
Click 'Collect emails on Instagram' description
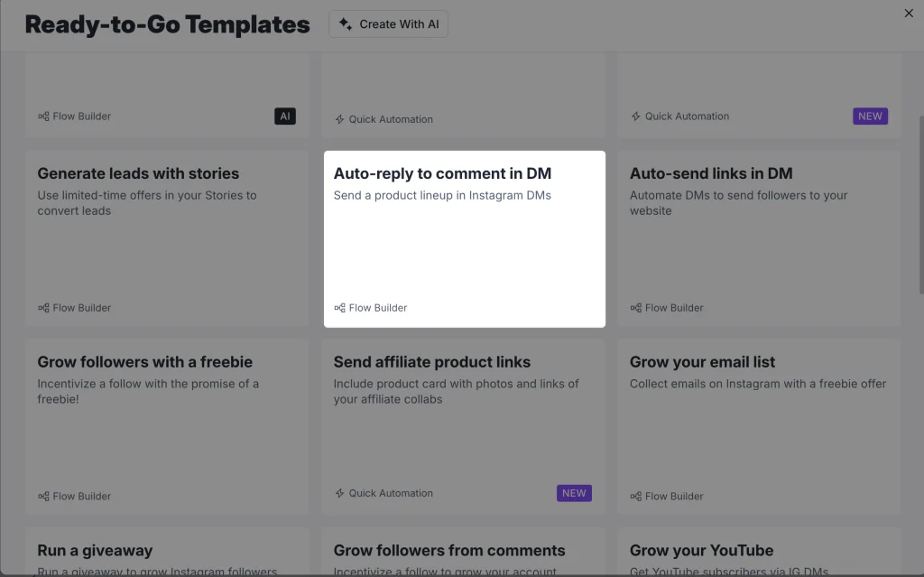tap(758, 384)
